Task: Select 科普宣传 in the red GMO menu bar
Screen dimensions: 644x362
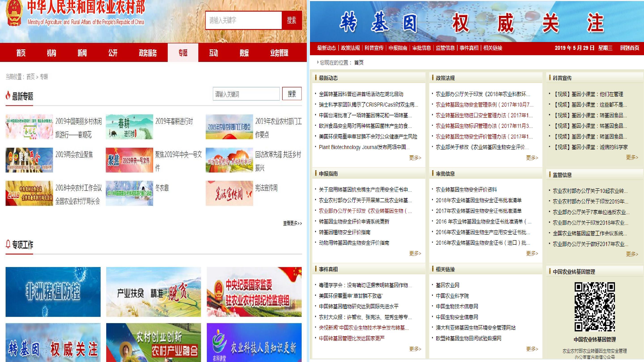Action: coord(374,48)
